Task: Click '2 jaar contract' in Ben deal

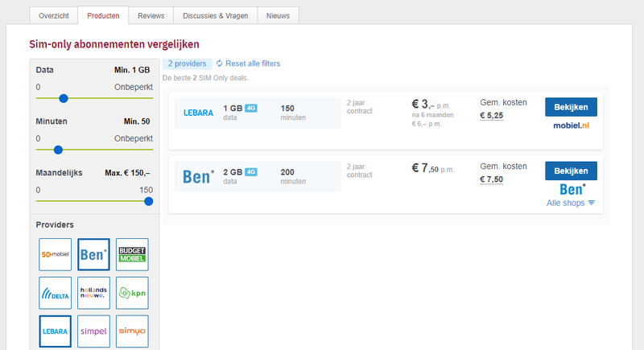Action: tap(359, 171)
